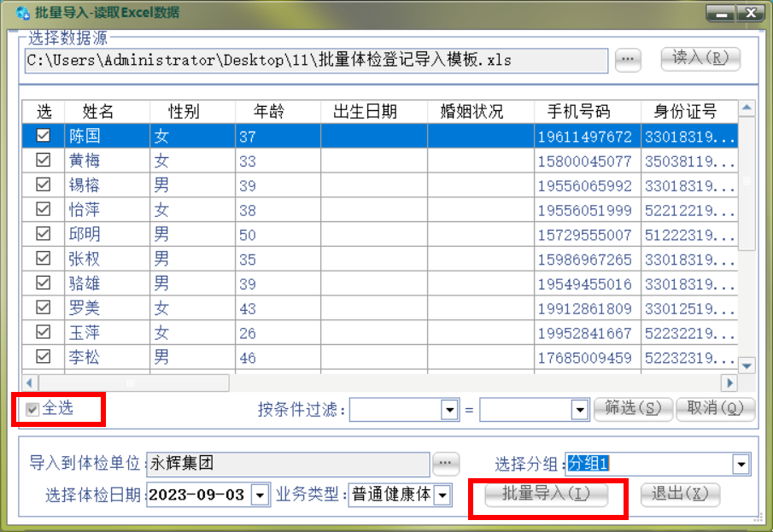Toggle checkbox for 李松 row
This screenshot has height=532, width=773.
[x=44, y=356]
